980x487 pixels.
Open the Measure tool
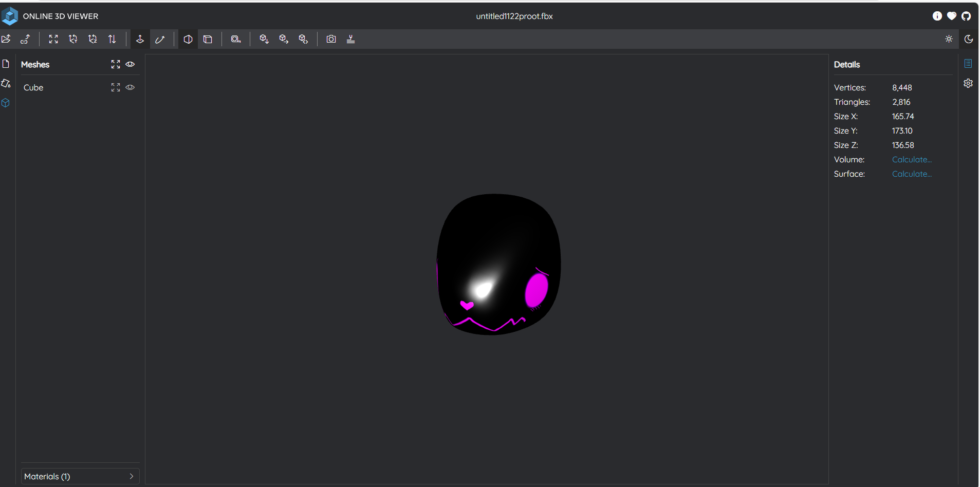point(236,39)
